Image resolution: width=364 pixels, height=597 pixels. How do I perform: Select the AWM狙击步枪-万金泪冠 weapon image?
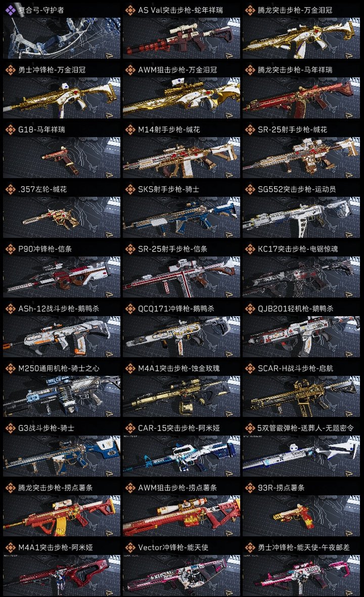181,98
